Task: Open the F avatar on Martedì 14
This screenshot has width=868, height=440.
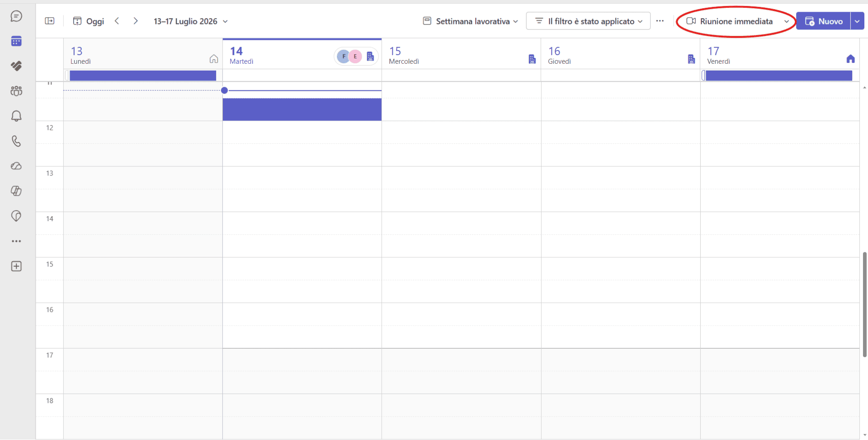Action: point(344,57)
